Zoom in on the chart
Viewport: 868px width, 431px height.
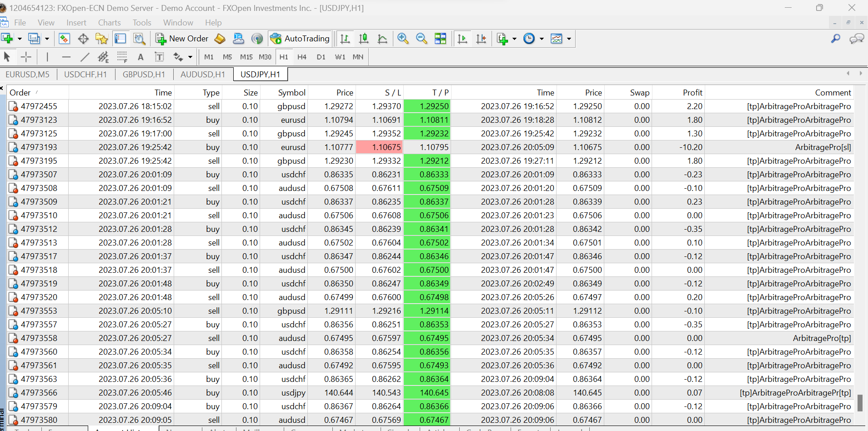pyautogui.click(x=402, y=39)
